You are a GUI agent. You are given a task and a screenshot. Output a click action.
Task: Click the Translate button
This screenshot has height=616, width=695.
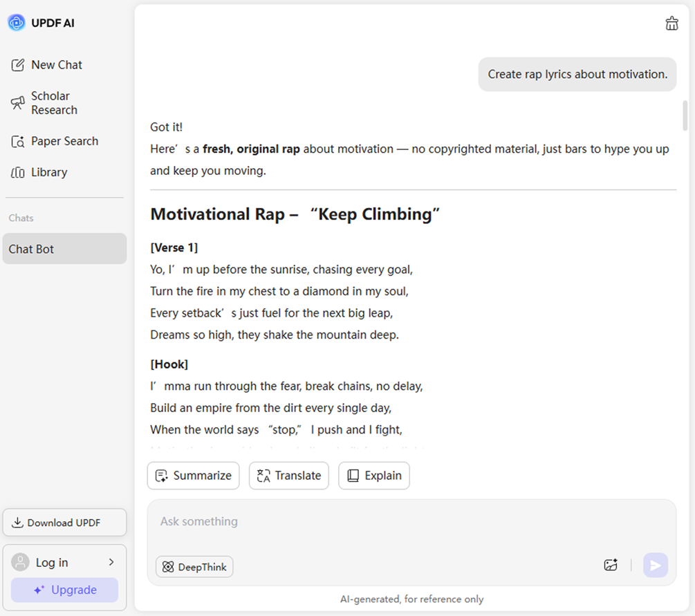click(289, 476)
